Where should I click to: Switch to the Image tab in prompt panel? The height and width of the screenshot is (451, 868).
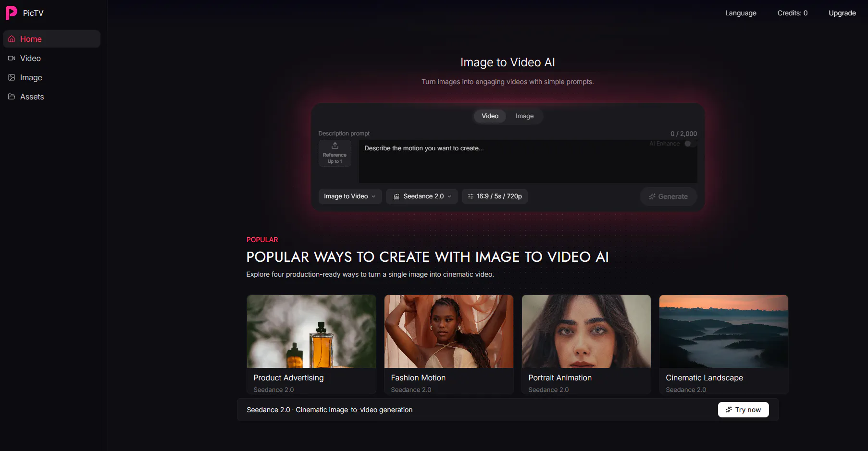pyautogui.click(x=524, y=116)
